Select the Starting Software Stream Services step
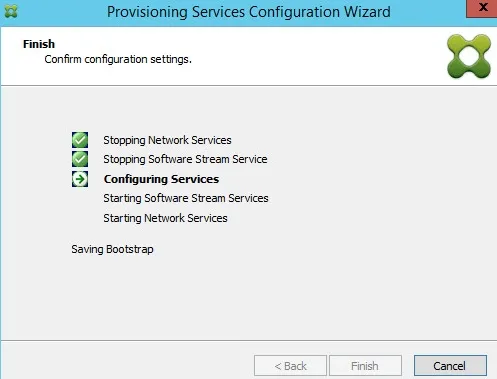Viewport: 497px width, 379px height. (x=186, y=198)
